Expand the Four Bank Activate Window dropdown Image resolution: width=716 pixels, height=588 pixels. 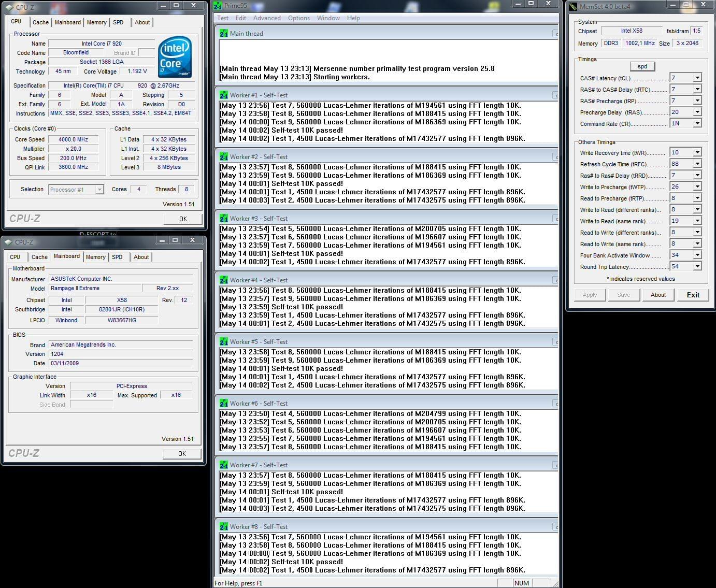point(697,255)
